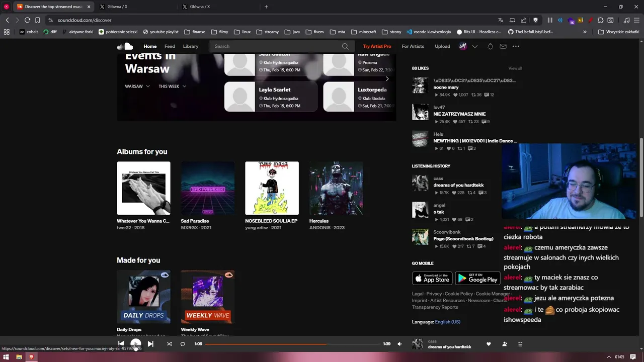Open the messages envelope icon
The height and width of the screenshot is (362, 644).
coord(503,46)
